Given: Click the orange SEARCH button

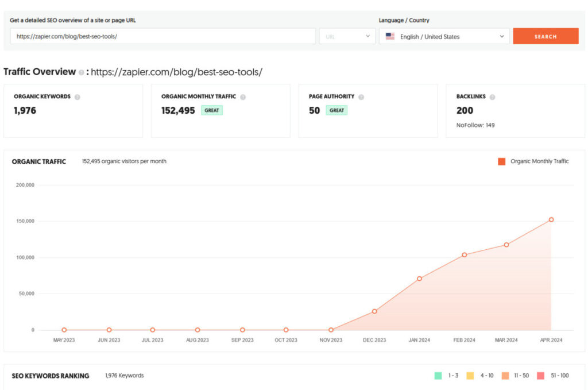Looking at the screenshot, I should coord(546,36).
